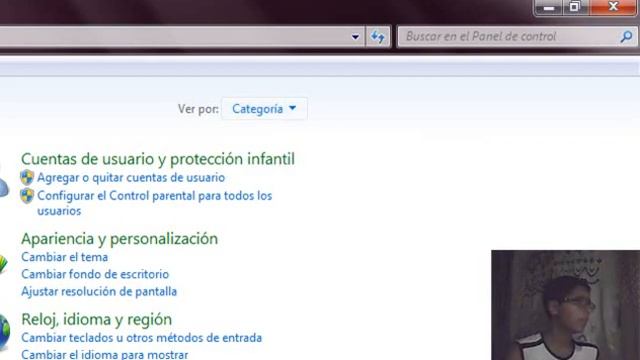Open Cuentas de usuario y protección infantil

click(x=158, y=159)
